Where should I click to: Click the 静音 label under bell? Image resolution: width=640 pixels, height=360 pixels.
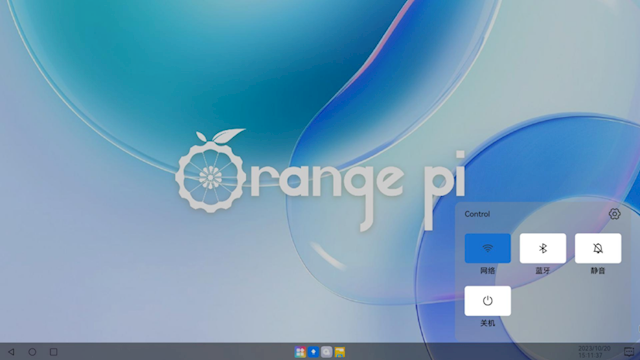pyautogui.click(x=598, y=271)
